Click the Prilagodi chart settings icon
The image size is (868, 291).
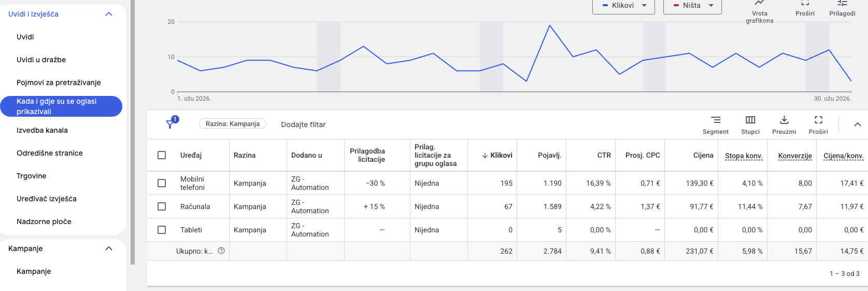click(x=842, y=4)
